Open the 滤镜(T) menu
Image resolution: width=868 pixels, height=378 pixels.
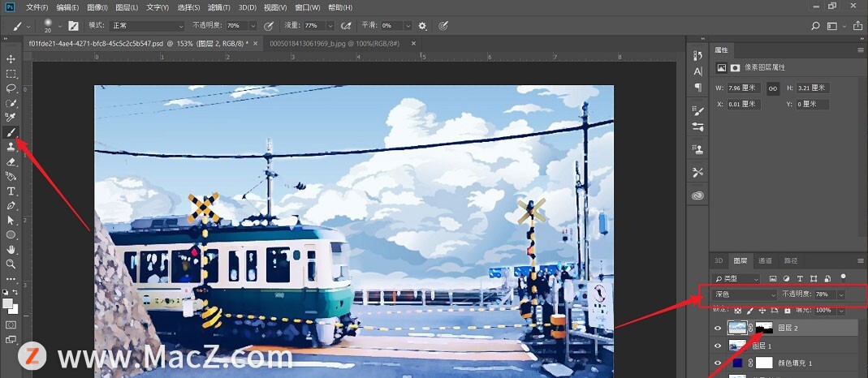pyautogui.click(x=218, y=8)
